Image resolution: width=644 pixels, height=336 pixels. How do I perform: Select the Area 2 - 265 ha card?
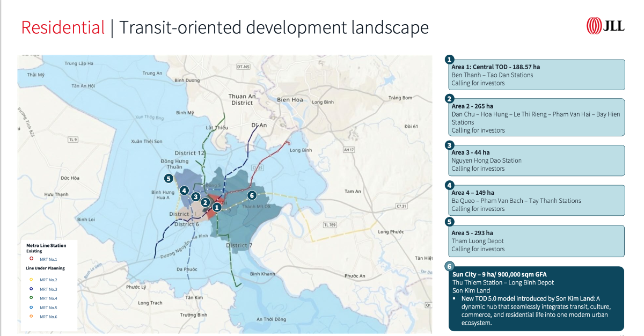[x=537, y=118]
